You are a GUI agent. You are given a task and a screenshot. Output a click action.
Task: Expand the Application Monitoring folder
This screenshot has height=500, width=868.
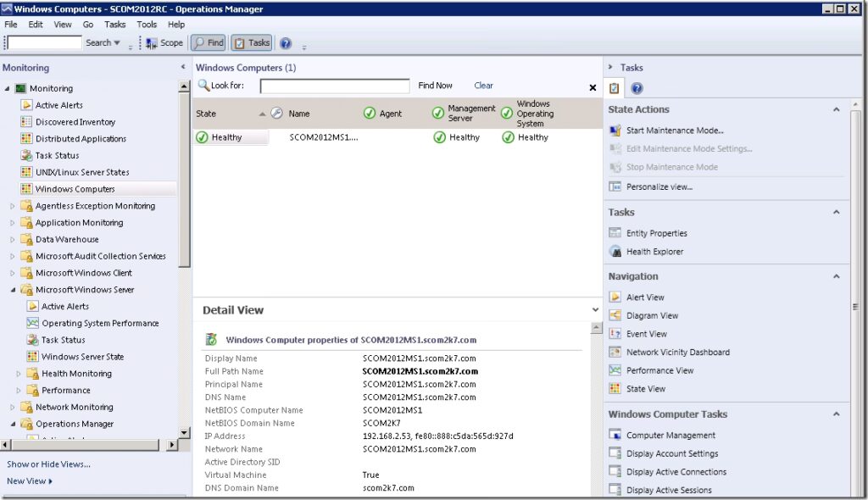coord(13,223)
